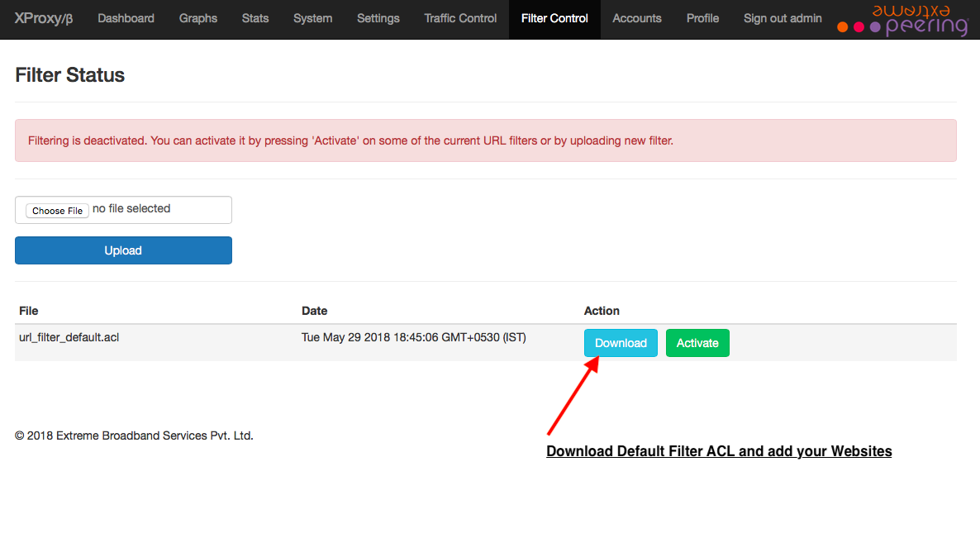Open the Settings page

(x=378, y=18)
